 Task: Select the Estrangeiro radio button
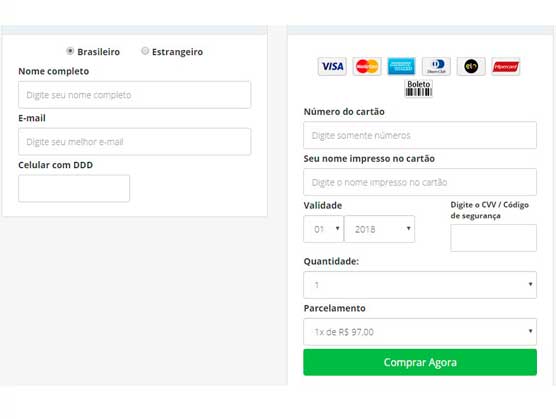click(145, 51)
